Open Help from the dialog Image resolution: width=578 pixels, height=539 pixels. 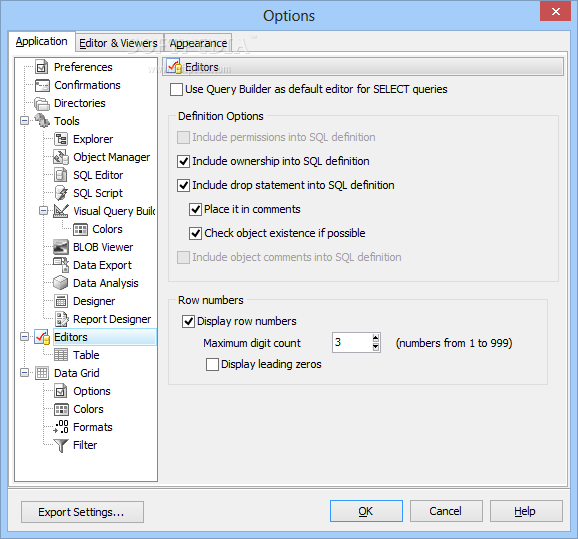point(526,511)
